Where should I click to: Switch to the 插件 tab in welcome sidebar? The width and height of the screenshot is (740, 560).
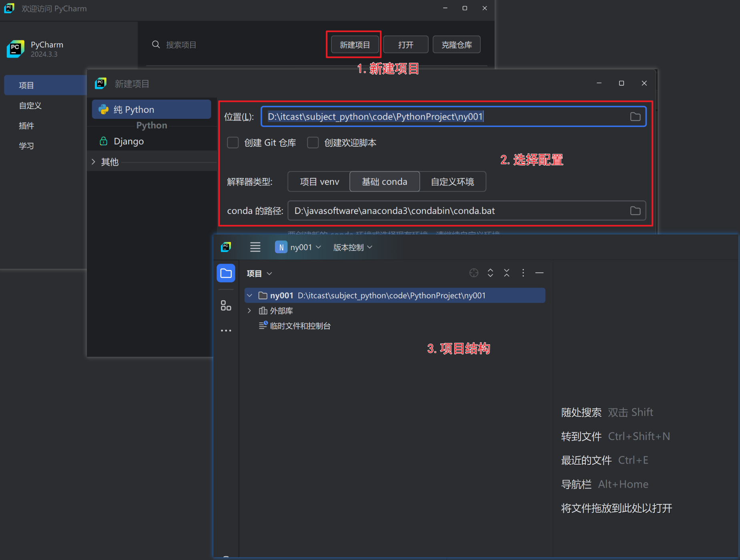[26, 126]
